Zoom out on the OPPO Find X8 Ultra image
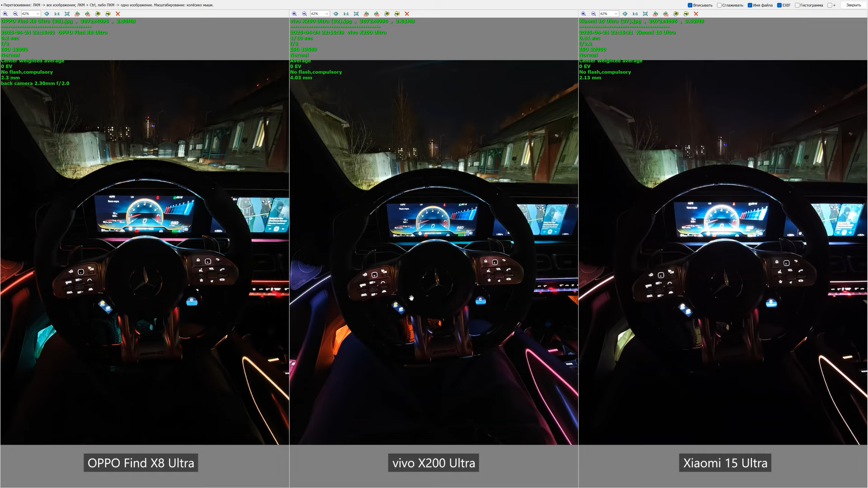Viewport: 868px width, 488px height. pos(15,14)
